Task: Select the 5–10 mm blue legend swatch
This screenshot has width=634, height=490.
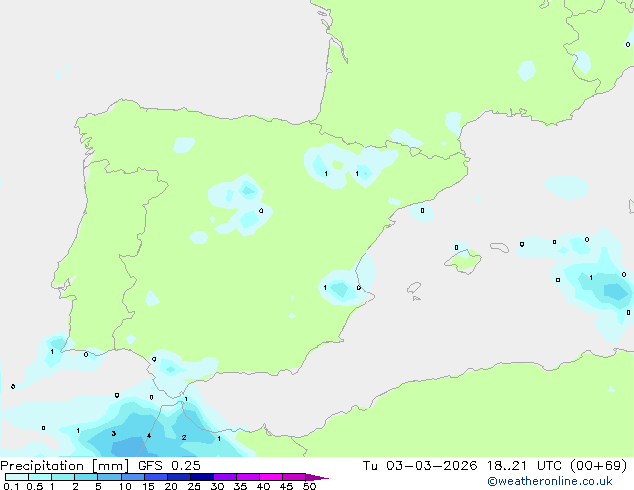Action: point(109,477)
